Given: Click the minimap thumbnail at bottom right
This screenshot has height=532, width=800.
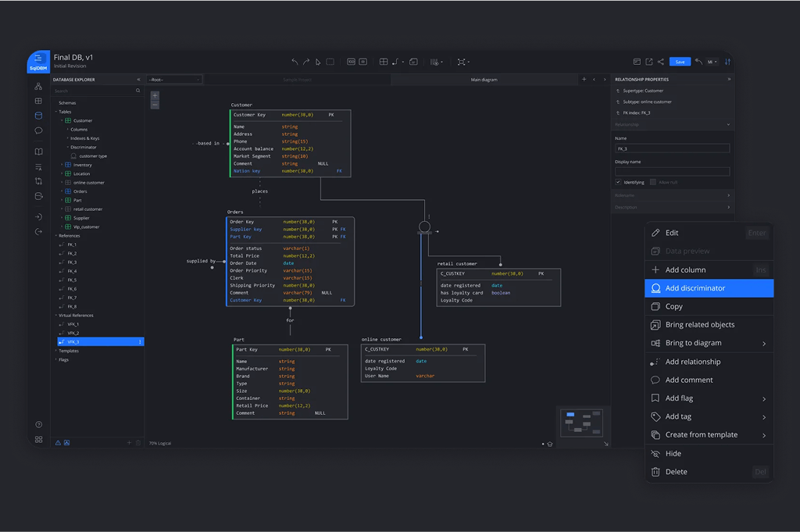Looking at the screenshot, I should click(581, 422).
